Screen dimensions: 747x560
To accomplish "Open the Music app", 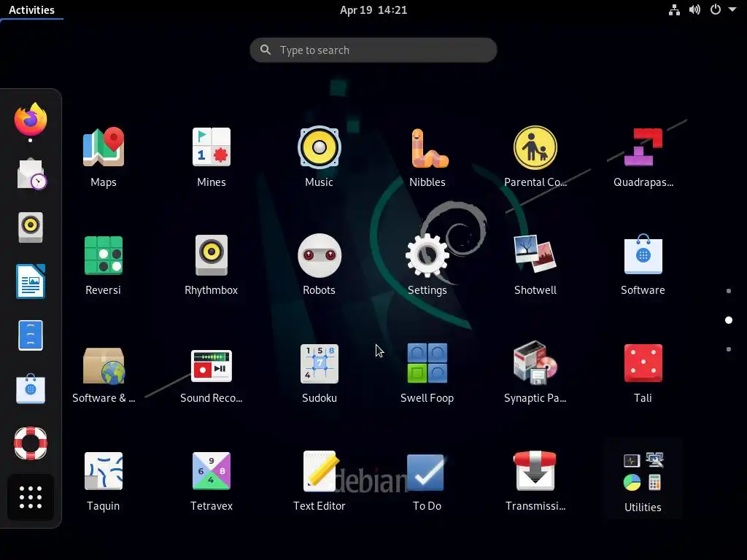I will 320,157.
